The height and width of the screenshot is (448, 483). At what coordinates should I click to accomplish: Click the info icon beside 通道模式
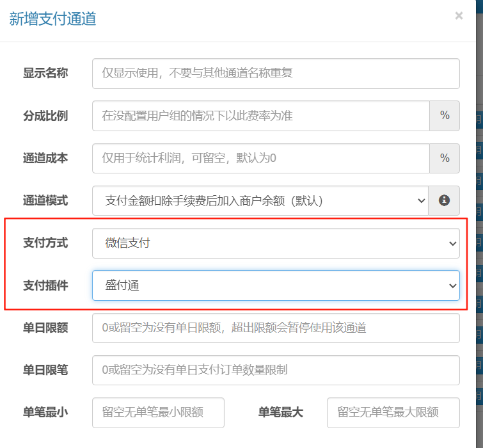tap(444, 200)
